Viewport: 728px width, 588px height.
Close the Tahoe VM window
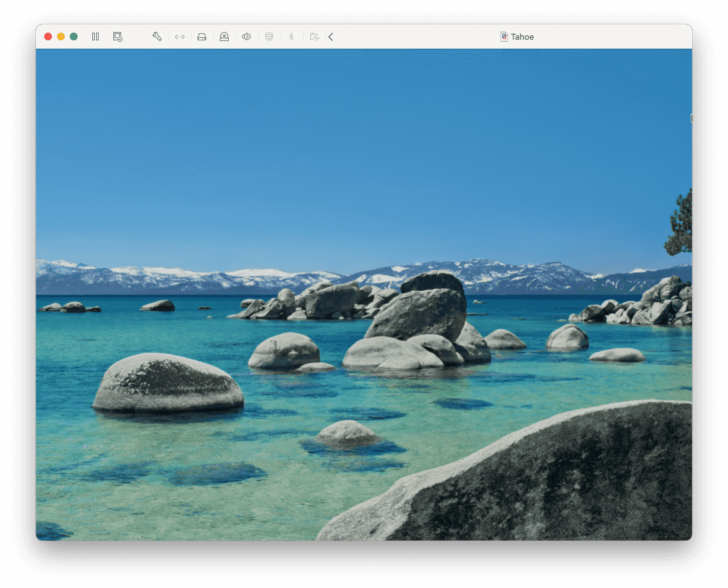[48, 37]
